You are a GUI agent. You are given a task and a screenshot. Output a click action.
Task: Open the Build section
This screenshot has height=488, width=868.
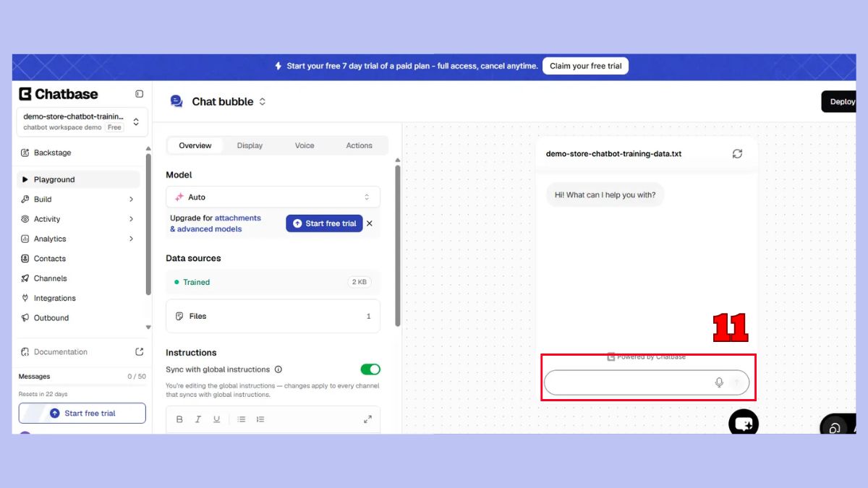(43, 200)
